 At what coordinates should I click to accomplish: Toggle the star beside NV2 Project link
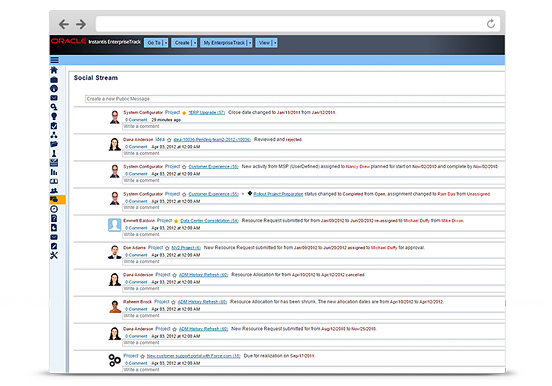point(167,248)
